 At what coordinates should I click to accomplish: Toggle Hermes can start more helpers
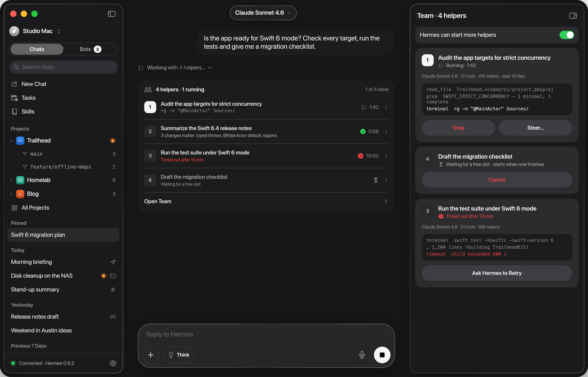566,35
